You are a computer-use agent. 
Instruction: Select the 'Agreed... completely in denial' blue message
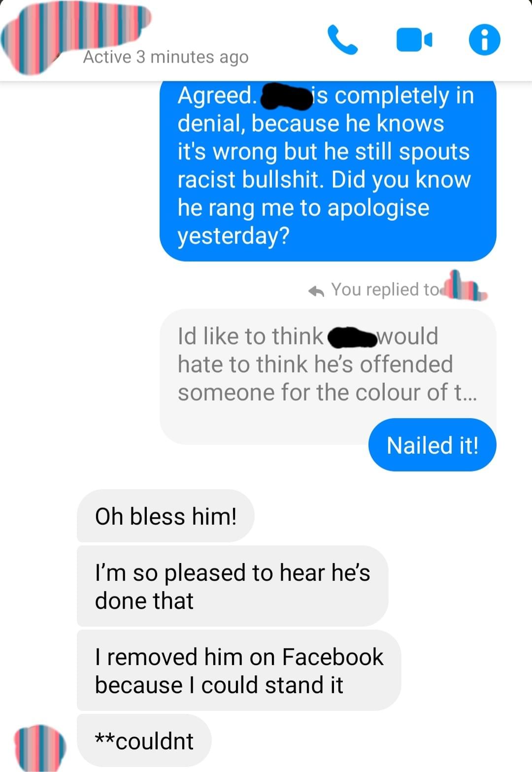click(328, 170)
